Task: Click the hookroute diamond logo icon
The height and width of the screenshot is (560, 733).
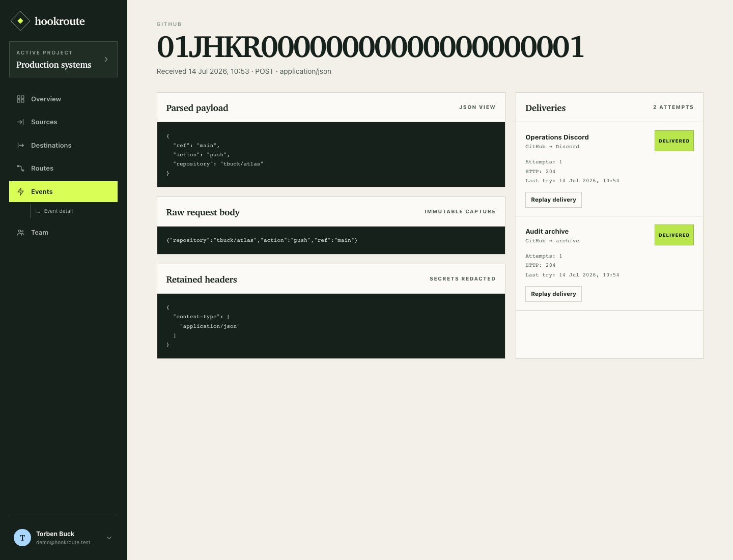Action: coord(20,21)
